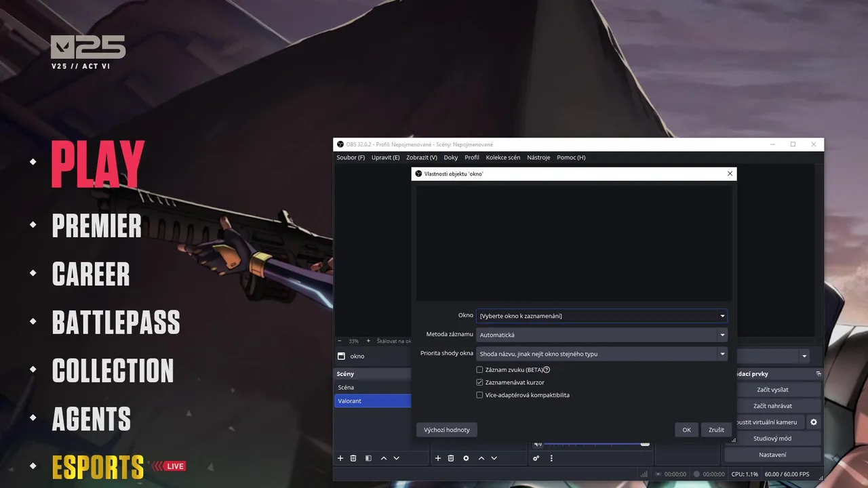868x488 pixels.
Task: Open the Doky menu
Action: coord(451,157)
